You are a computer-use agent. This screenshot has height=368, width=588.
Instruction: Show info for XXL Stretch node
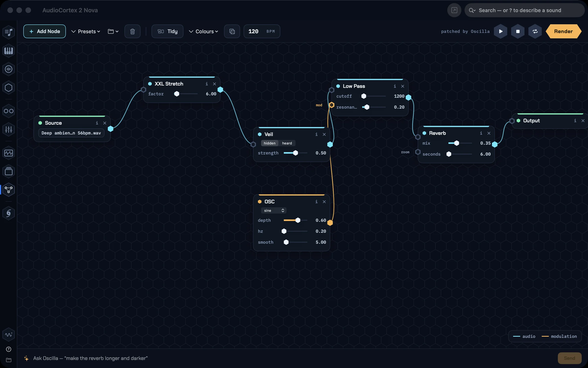pyautogui.click(x=207, y=84)
